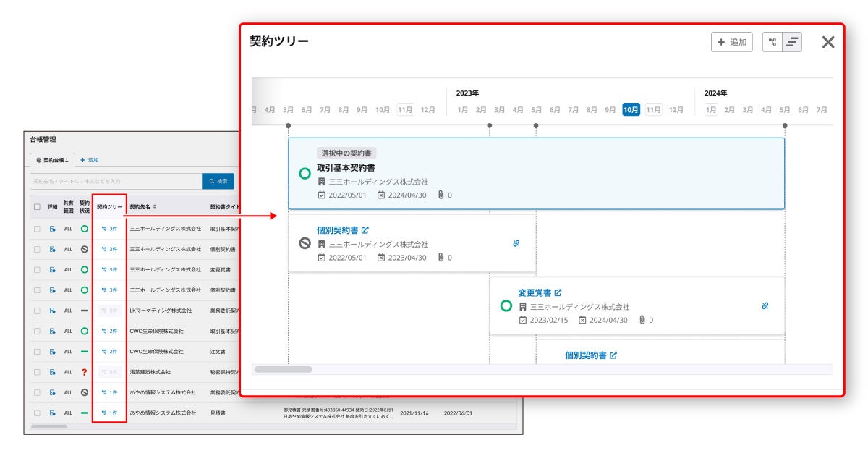
Task: Click the horizontal scrollbar in the 台帳管理 window
Action: [x=49, y=427]
